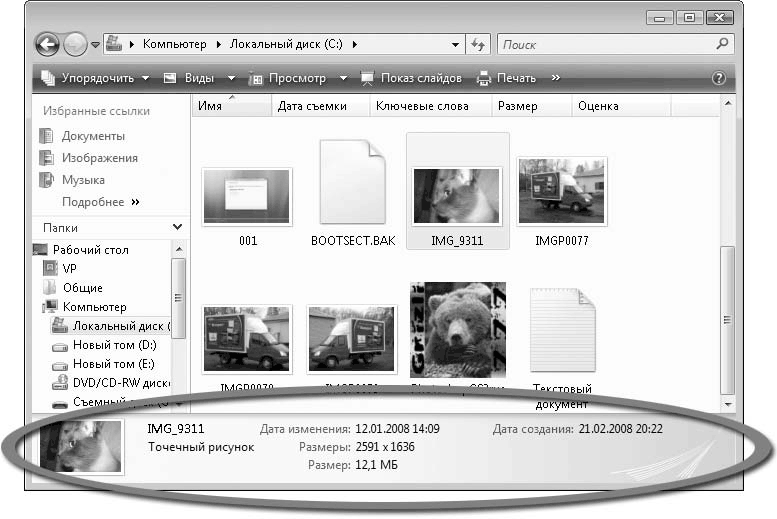Collapse the Папки pane chevron

click(x=177, y=227)
